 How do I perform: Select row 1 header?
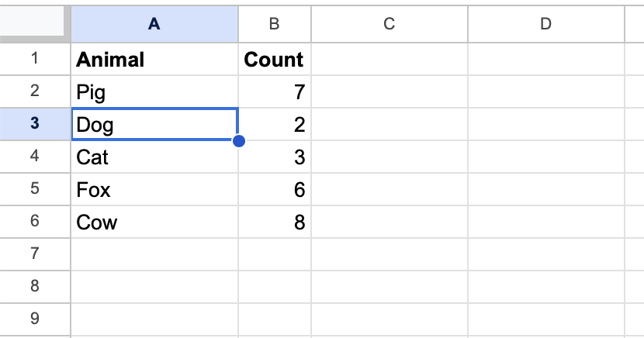pyautogui.click(x=35, y=59)
